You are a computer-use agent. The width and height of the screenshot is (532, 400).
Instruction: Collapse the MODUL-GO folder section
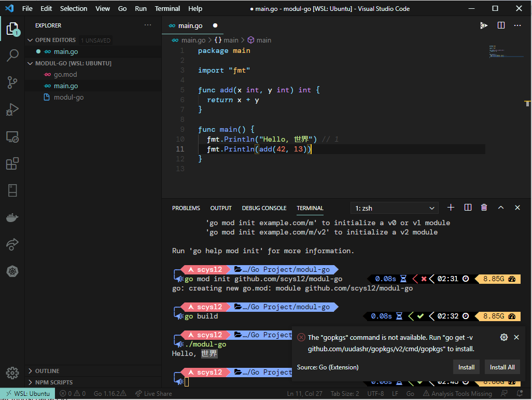(x=30, y=63)
